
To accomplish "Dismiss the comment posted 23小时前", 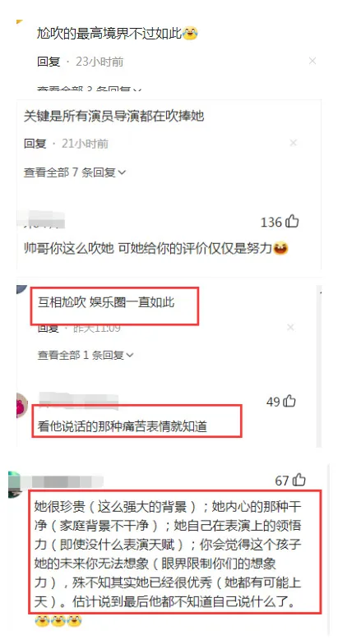I will 313,61.
